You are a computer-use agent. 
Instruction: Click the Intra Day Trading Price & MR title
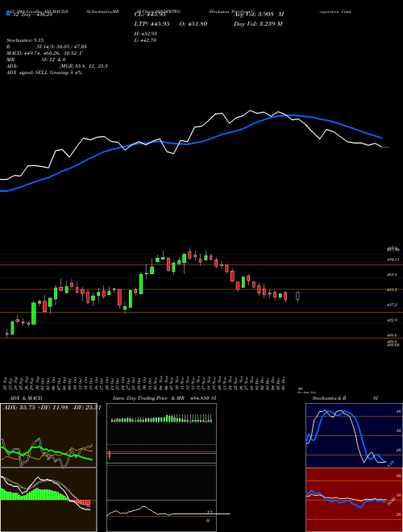(165, 398)
